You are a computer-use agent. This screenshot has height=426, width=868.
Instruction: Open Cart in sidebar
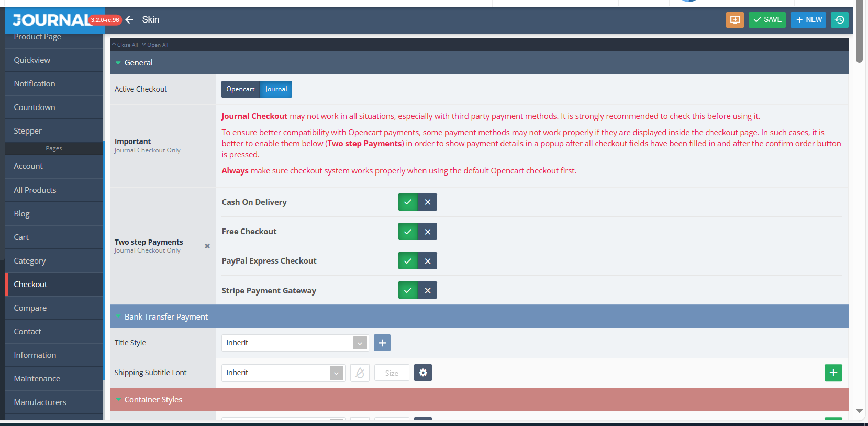pos(54,237)
